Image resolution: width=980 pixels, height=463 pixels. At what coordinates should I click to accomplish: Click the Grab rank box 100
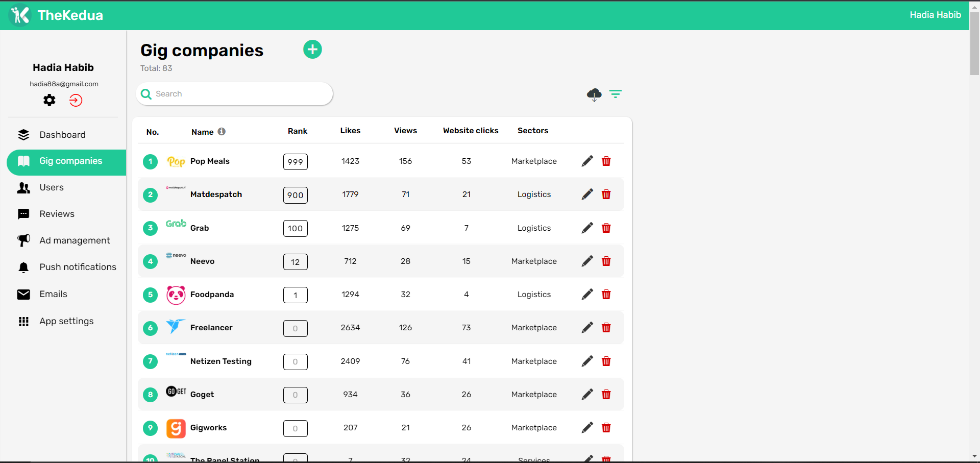point(296,228)
